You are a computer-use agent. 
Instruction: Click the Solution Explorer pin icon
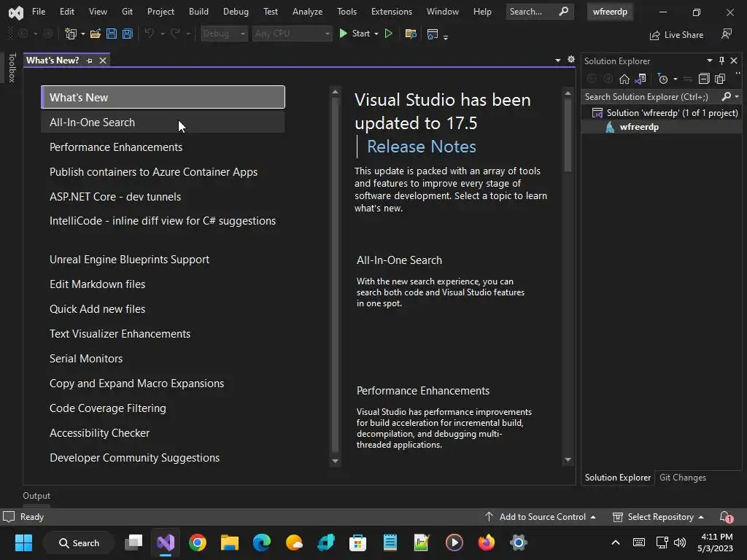[721, 61]
